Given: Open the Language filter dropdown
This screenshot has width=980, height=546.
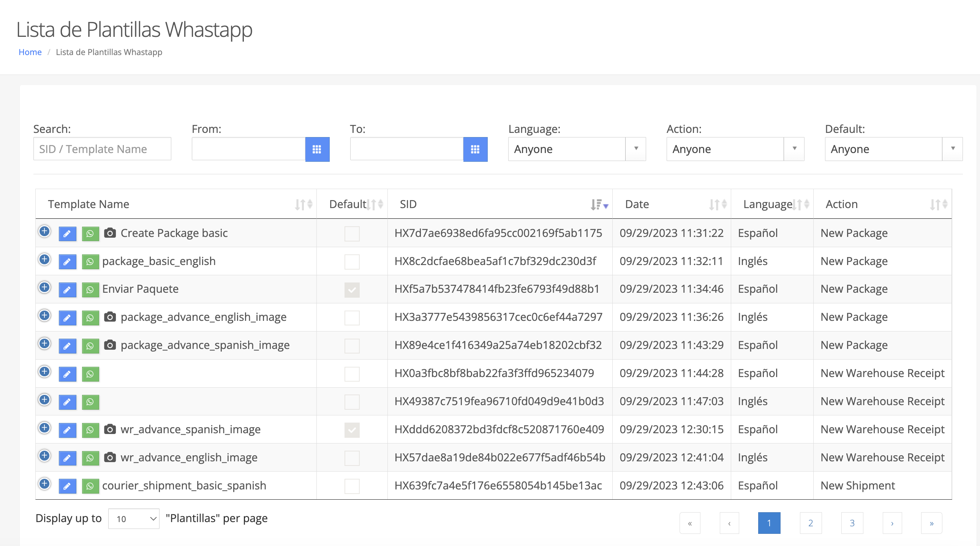Looking at the screenshot, I should point(577,149).
